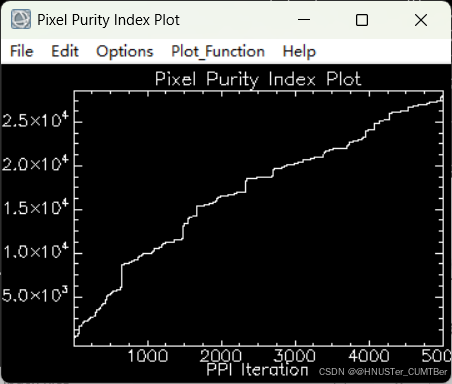Screen dimensions: 452x384
Task: Open the Edit menu
Action: [65, 52]
